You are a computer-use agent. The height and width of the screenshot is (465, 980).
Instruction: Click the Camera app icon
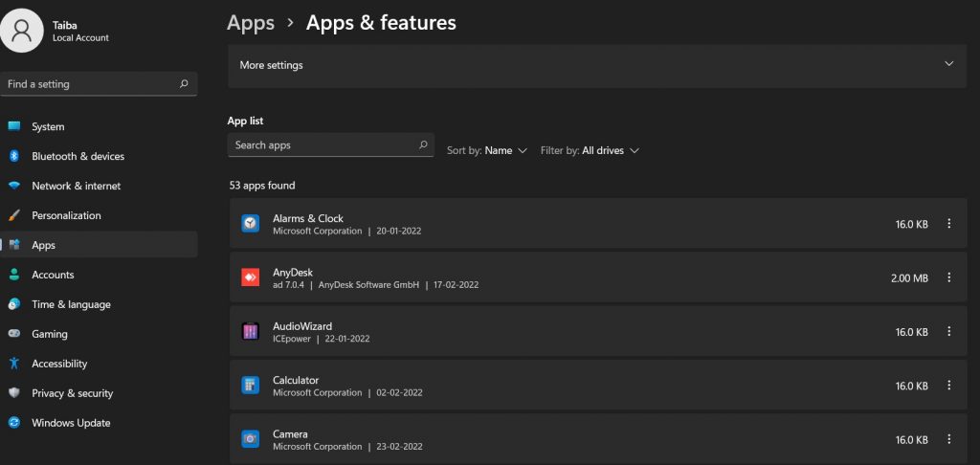tap(250, 439)
